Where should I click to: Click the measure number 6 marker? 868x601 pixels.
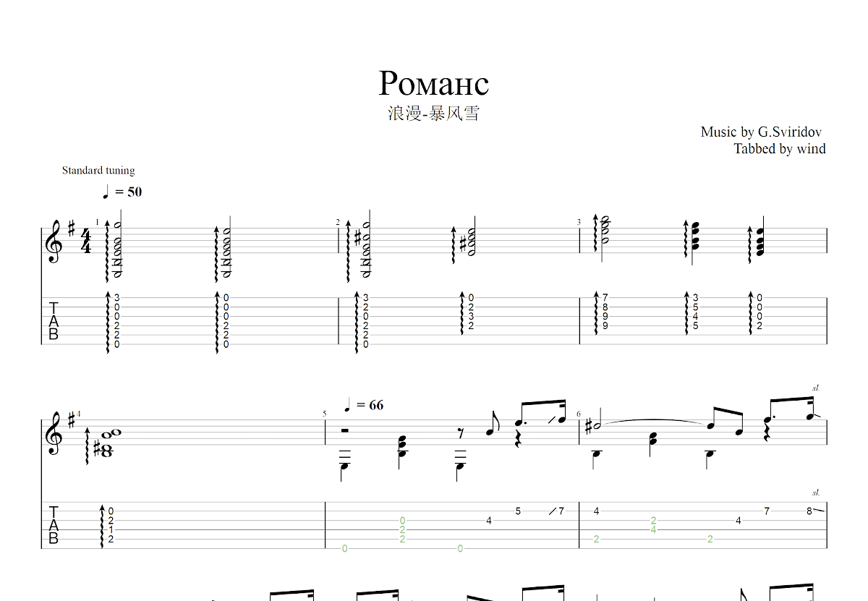579,414
